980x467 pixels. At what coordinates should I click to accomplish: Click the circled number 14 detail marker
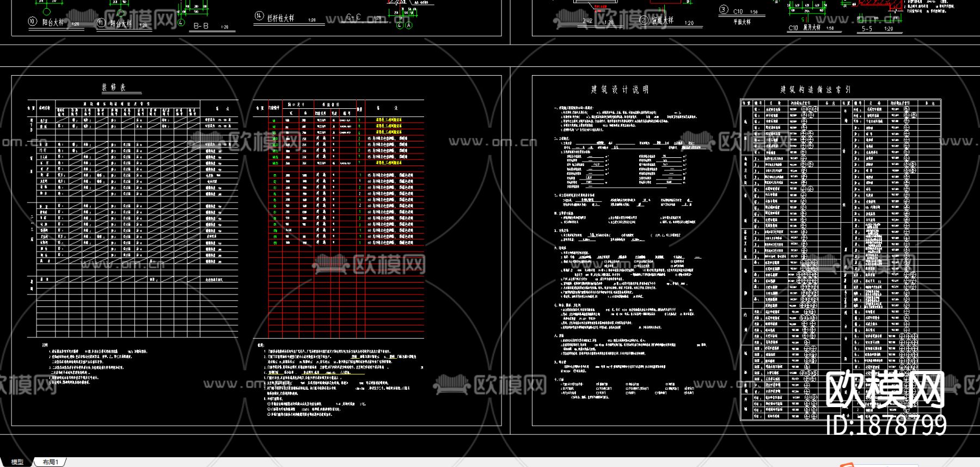pos(259,16)
